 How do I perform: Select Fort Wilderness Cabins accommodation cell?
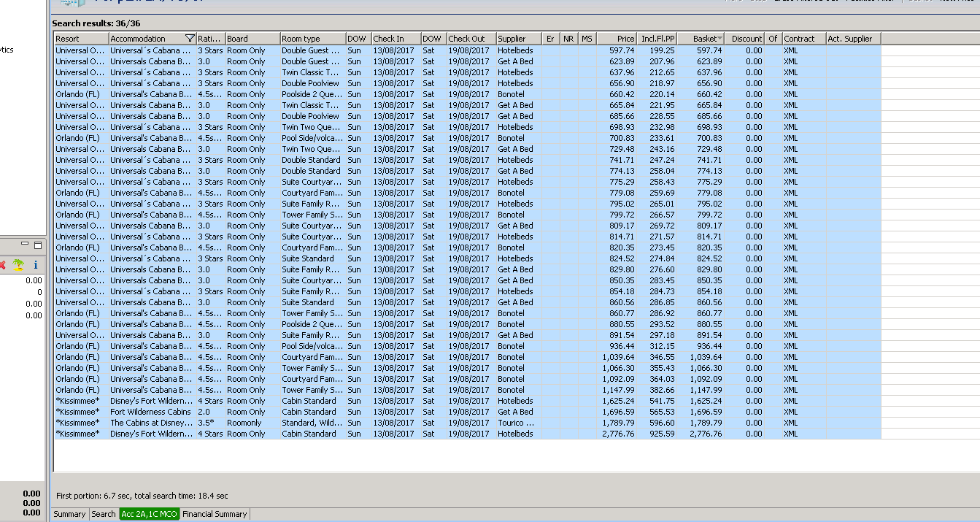pos(153,412)
